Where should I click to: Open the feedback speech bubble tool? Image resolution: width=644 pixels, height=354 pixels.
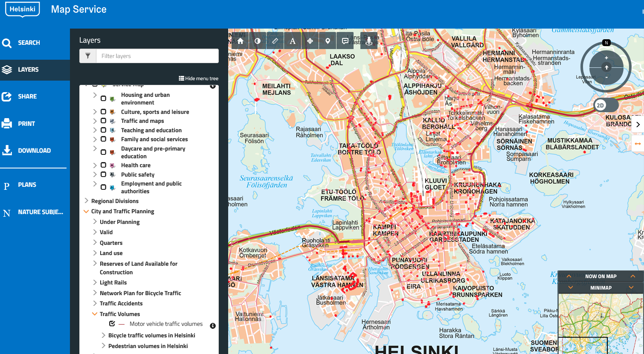(345, 40)
